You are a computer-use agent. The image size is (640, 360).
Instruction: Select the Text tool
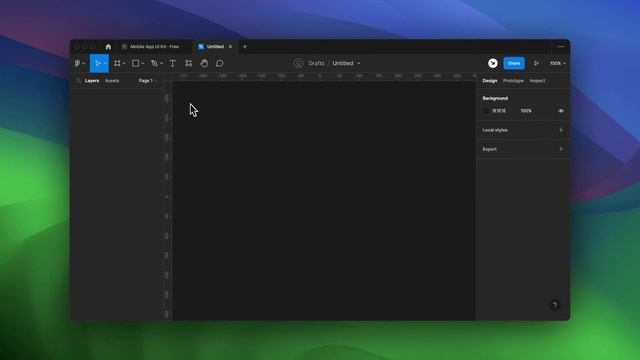(173, 63)
